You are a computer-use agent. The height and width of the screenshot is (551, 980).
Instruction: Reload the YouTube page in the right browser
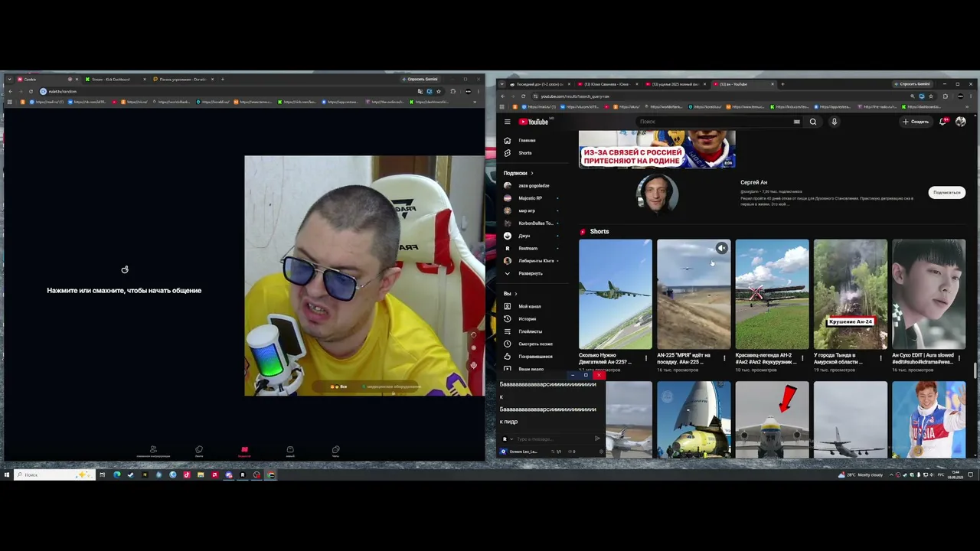(x=523, y=96)
